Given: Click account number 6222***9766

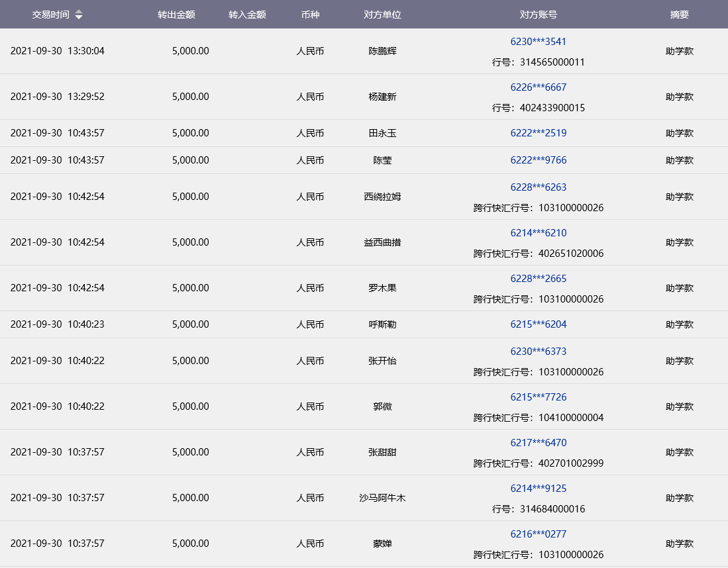Looking at the screenshot, I should click(538, 160).
